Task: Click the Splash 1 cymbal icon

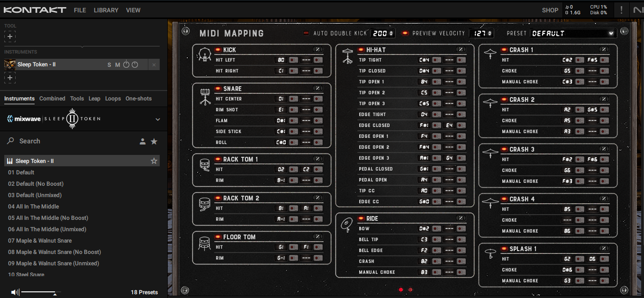Action: 490,253
